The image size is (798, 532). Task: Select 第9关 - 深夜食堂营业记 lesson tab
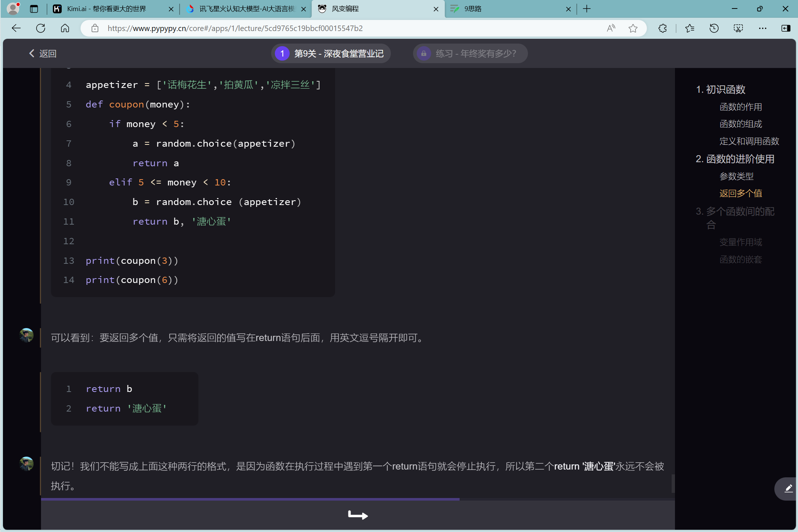[331, 54]
